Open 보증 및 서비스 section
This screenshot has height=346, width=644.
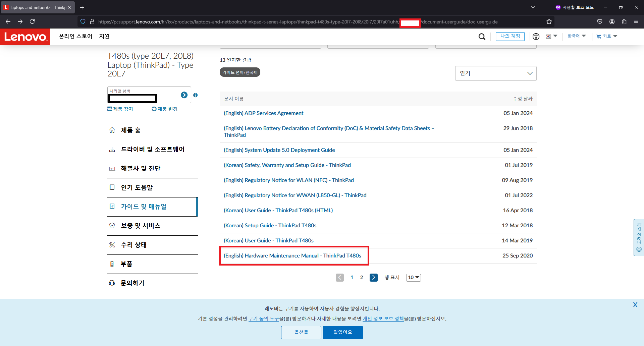(x=153, y=226)
